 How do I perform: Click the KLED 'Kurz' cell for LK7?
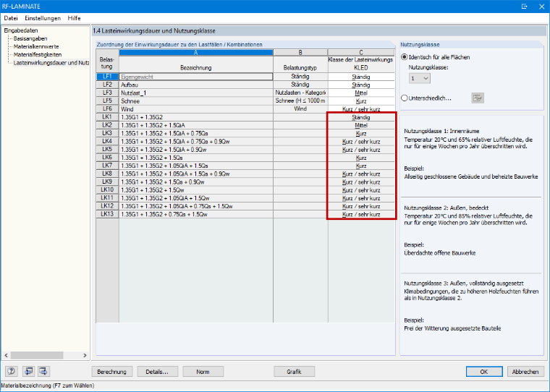pyautogui.click(x=361, y=166)
